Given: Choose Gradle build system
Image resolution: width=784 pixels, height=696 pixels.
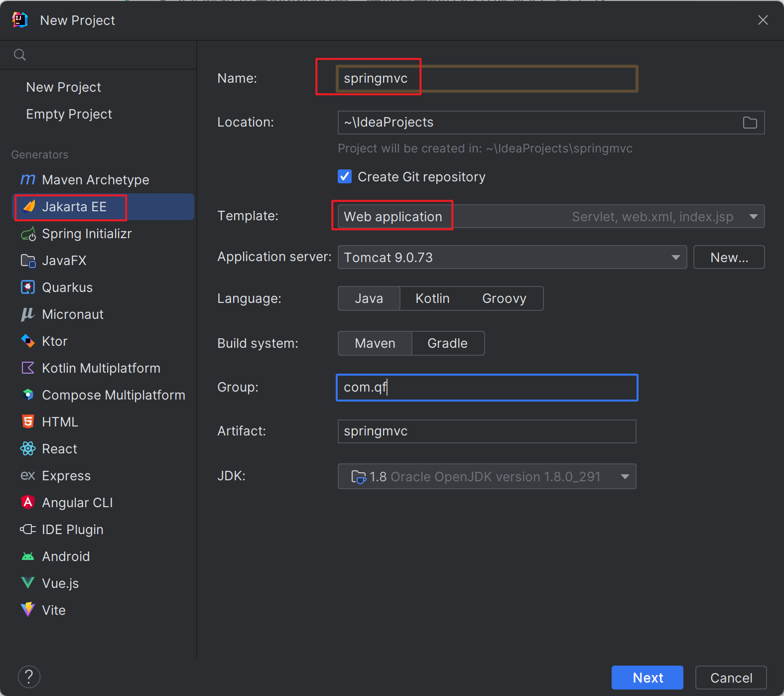Looking at the screenshot, I should click(x=448, y=343).
